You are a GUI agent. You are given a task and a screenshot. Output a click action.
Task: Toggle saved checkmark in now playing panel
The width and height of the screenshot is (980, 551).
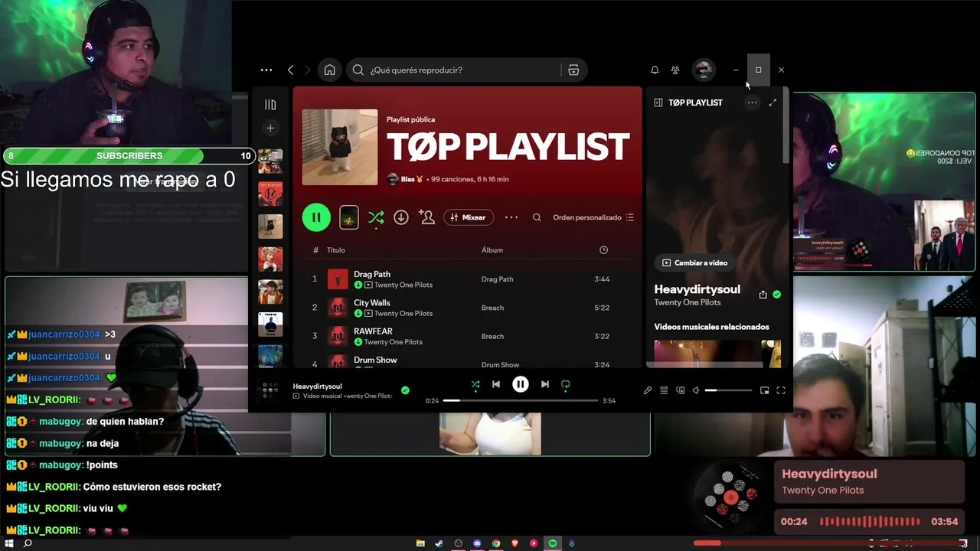776,295
